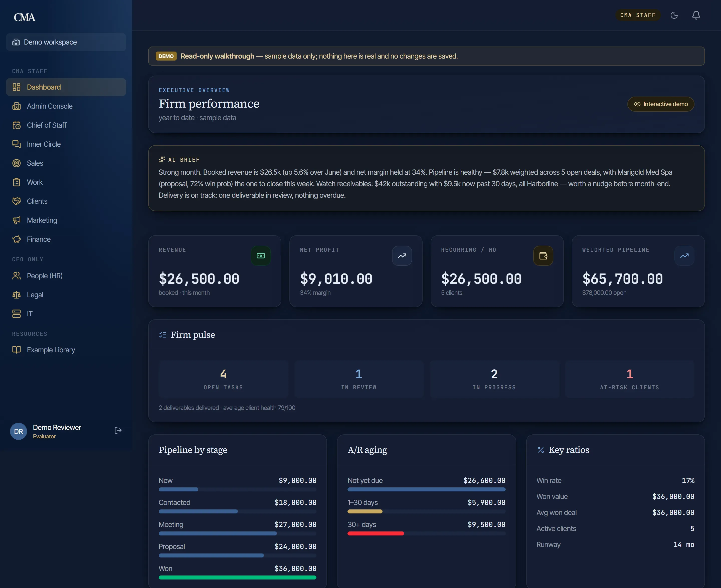Click the Proposal $24,000.00 amount
This screenshot has height=588, width=721.
pos(295,546)
